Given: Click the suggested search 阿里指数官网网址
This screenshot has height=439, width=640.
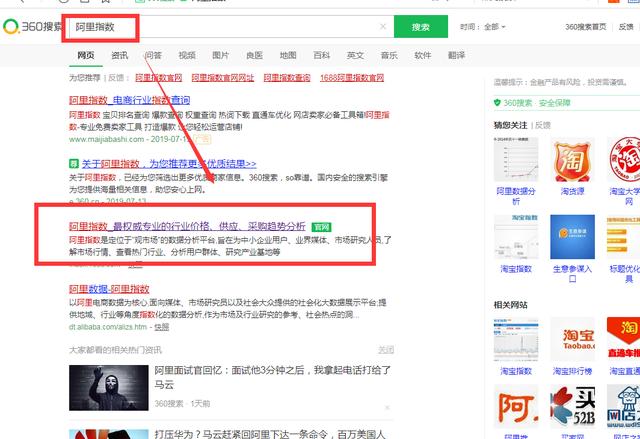Looking at the screenshot, I should pos(222,78).
